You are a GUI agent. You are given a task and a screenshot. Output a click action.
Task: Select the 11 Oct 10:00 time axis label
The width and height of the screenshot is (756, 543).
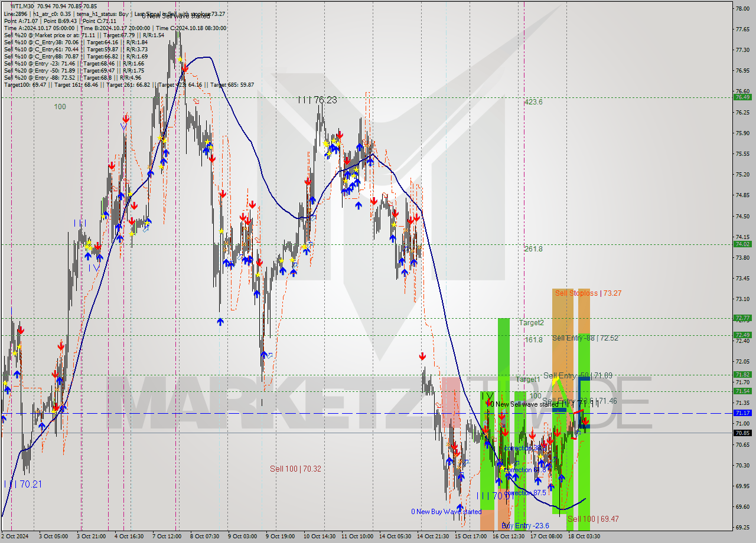tap(358, 537)
